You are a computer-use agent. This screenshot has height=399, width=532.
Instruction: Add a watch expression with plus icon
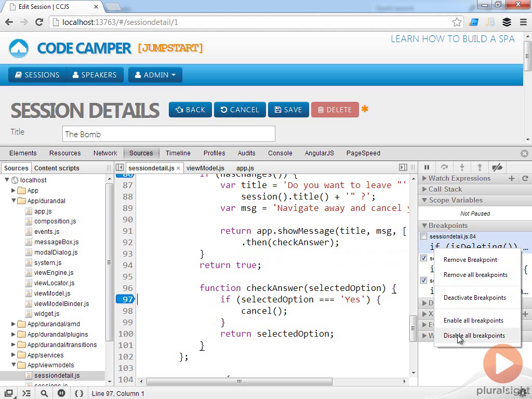tap(512, 179)
